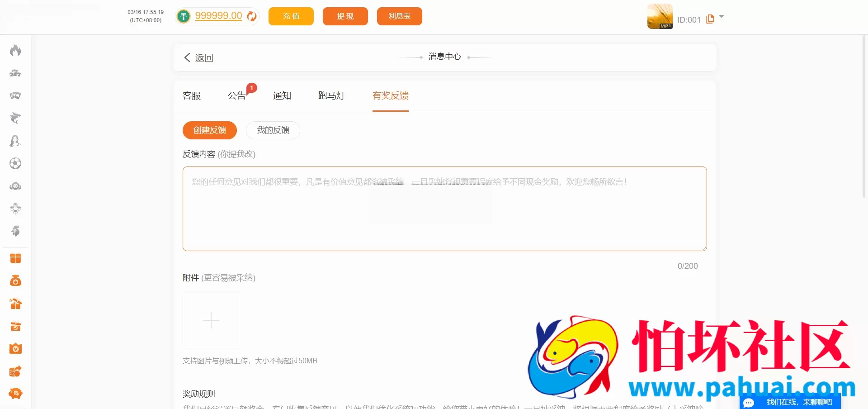Switch to the 公告 tab
868x409 pixels.
click(237, 95)
